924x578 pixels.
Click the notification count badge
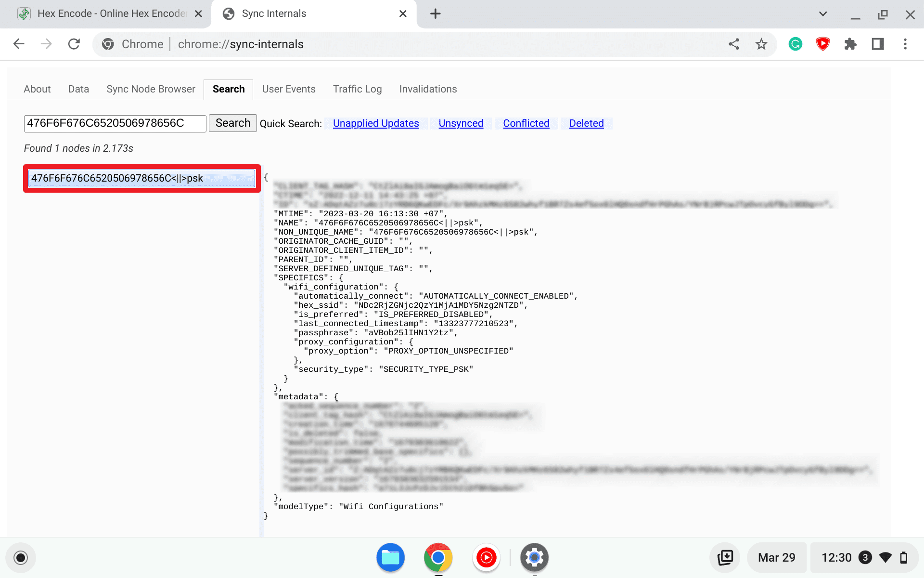coord(865,558)
